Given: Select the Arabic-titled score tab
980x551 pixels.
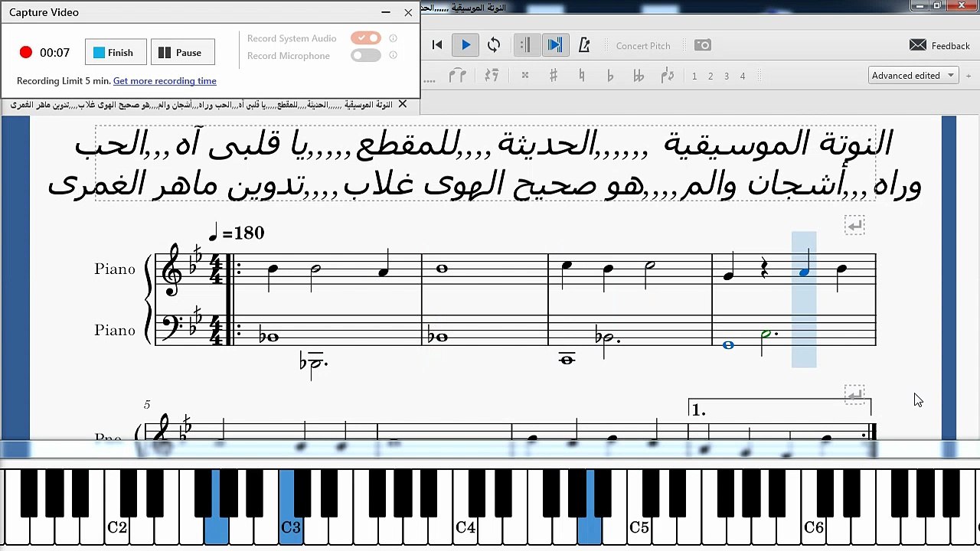Looking at the screenshot, I should [x=201, y=104].
